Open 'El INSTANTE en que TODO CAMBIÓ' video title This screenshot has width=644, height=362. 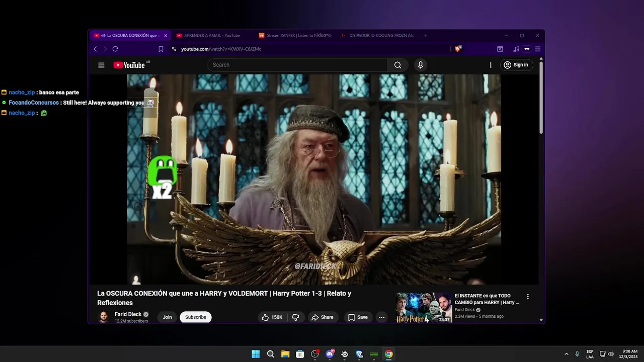point(487,299)
